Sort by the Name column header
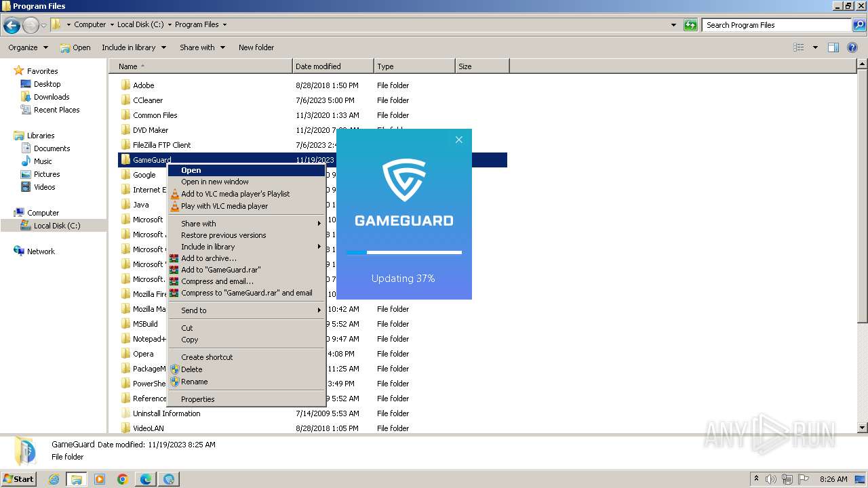 click(201, 66)
